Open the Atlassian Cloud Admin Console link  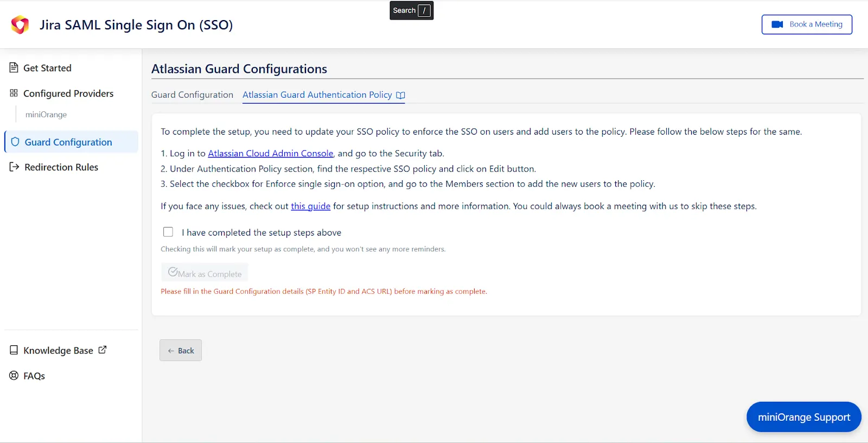(x=271, y=153)
